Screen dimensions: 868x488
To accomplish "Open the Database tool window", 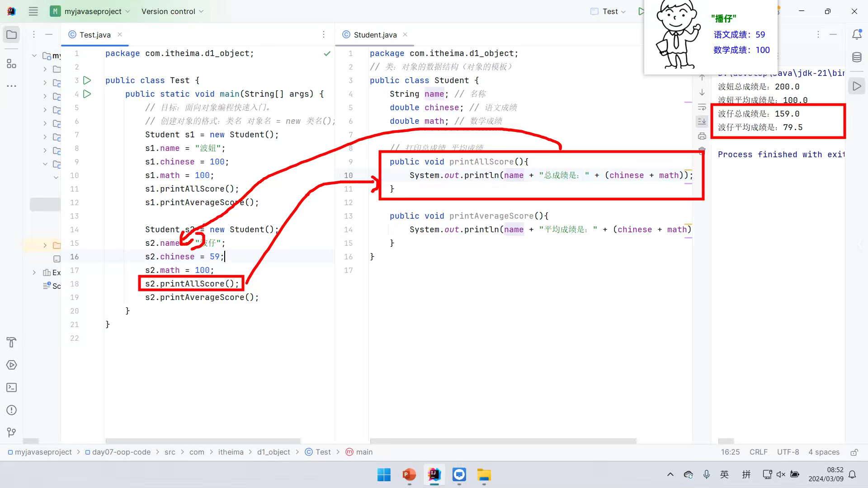I will click(x=857, y=57).
